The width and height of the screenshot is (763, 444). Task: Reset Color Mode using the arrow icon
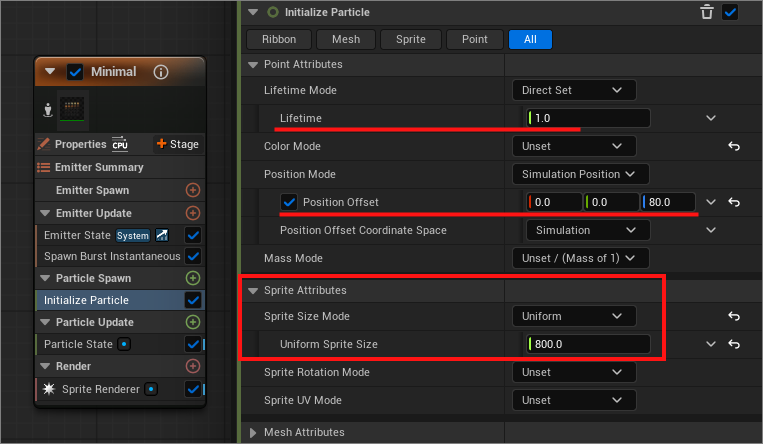[x=733, y=146]
